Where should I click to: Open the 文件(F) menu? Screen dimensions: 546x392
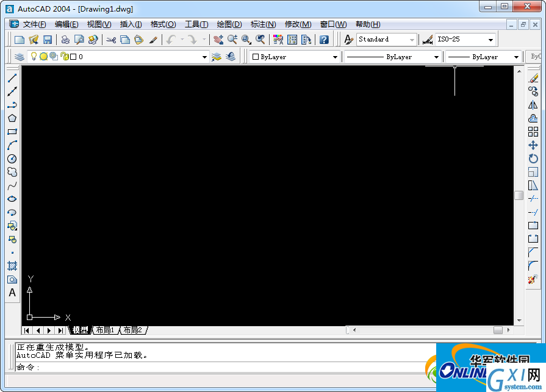[x=34, y=24]
